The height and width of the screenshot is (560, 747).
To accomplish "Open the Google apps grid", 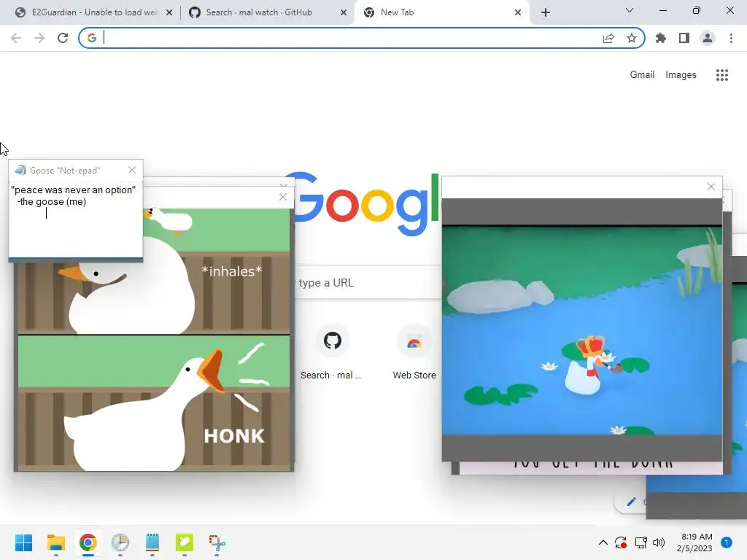I will (722, 75).
